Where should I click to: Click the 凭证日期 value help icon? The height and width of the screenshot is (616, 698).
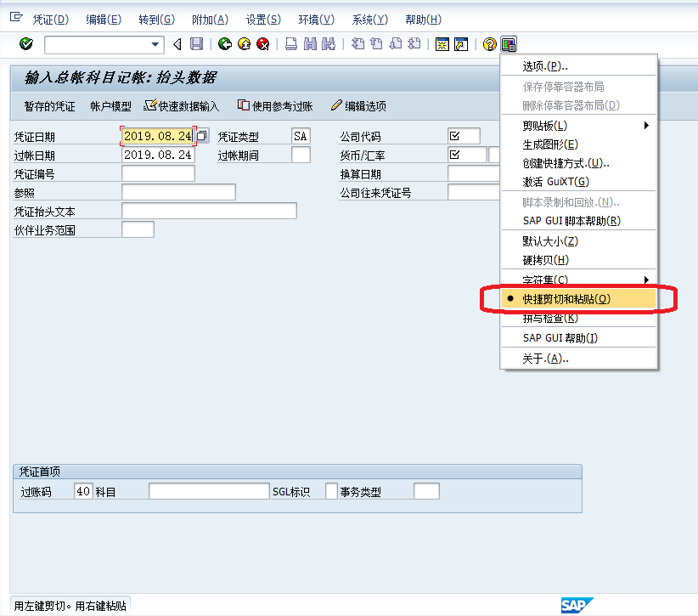coord(202,135)
